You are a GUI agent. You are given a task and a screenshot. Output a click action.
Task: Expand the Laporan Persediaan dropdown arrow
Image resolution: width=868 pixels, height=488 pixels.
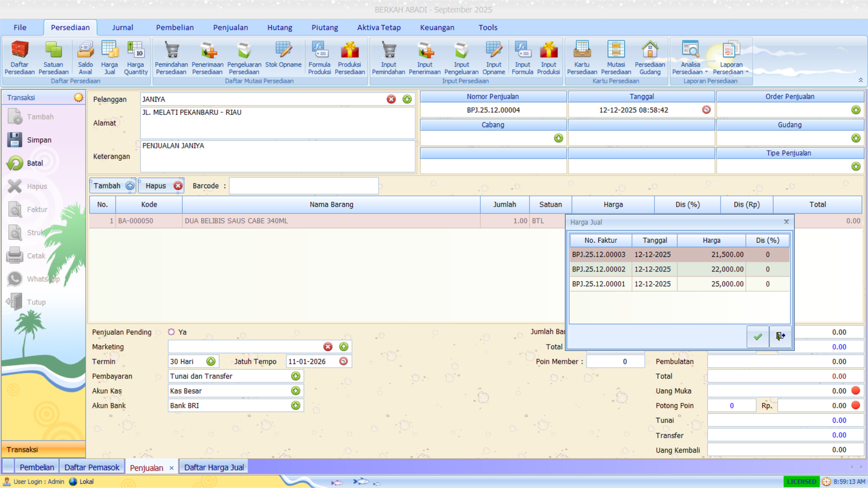point(747,72)
